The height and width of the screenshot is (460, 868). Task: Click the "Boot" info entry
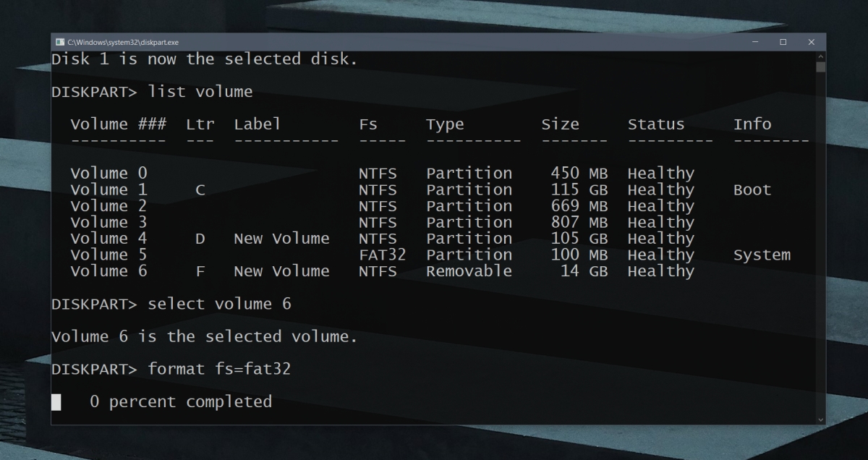click(752, 190)
